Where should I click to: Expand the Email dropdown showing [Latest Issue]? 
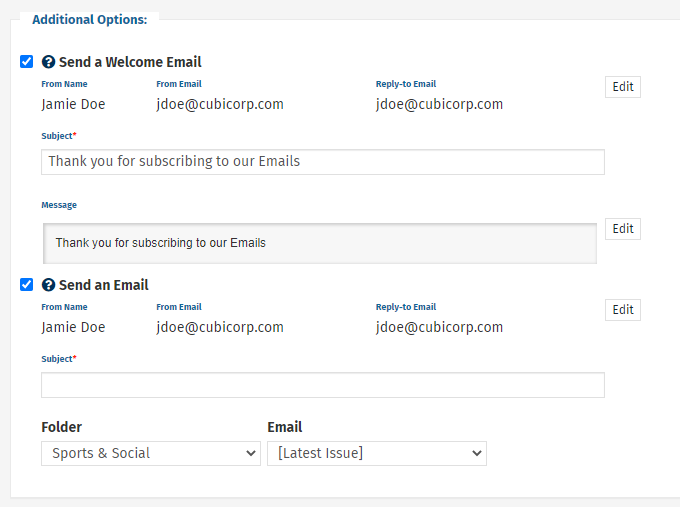[x=377, y=453]
